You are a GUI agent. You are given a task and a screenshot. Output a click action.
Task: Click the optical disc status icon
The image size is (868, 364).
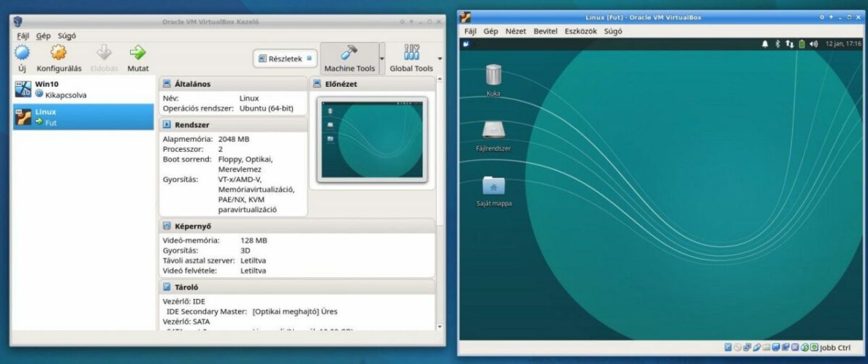738,347
